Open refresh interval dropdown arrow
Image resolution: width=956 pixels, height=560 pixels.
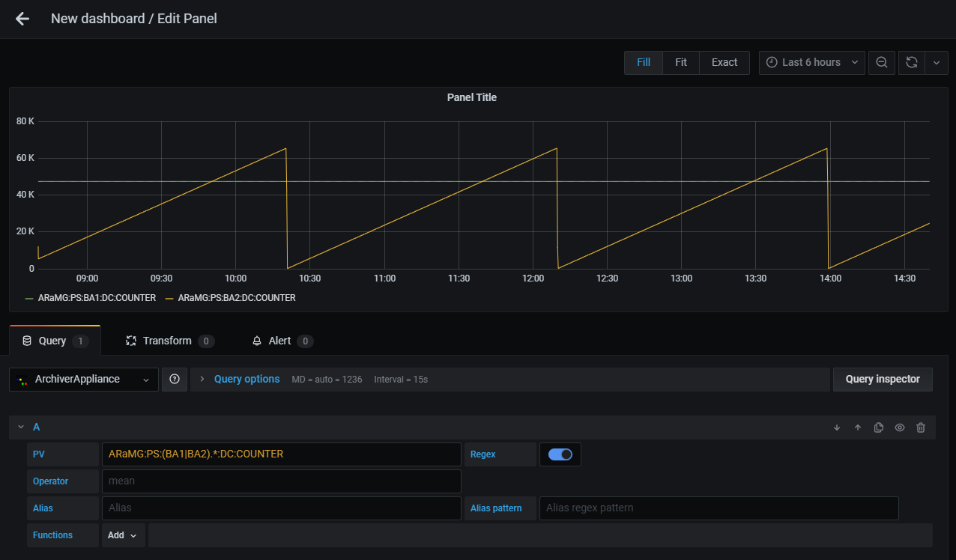pos(937,62)
